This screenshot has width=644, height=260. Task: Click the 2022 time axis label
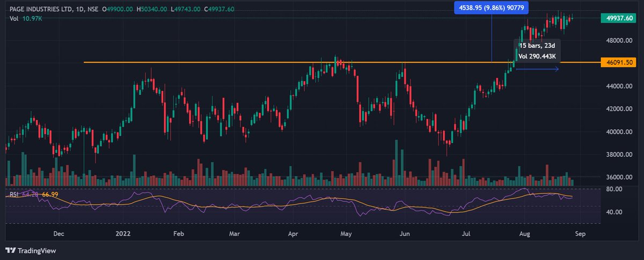point(123,234)
